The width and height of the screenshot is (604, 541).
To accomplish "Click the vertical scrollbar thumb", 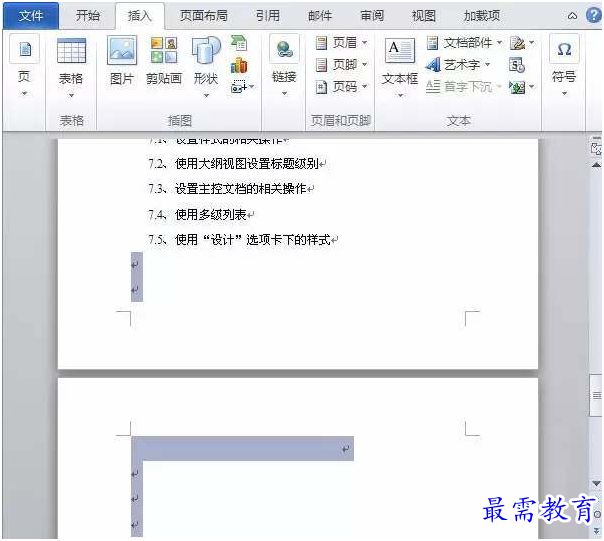I will 596,395.
